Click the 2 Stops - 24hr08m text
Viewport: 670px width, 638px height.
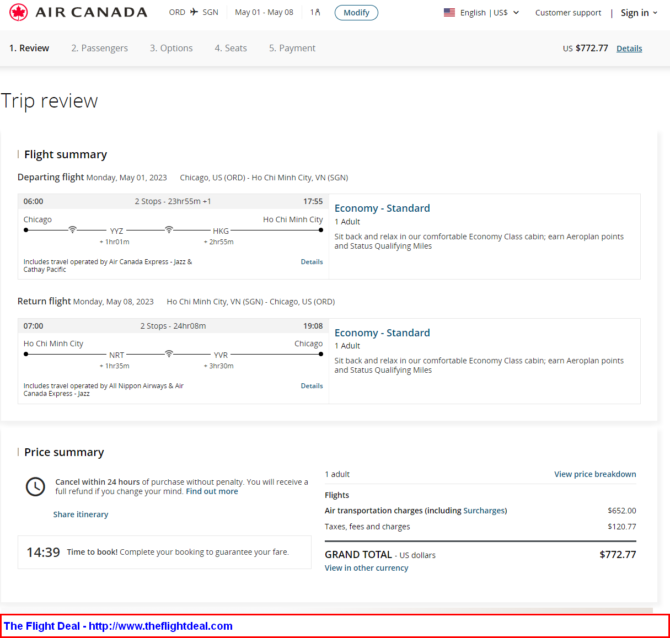(173, 326)
